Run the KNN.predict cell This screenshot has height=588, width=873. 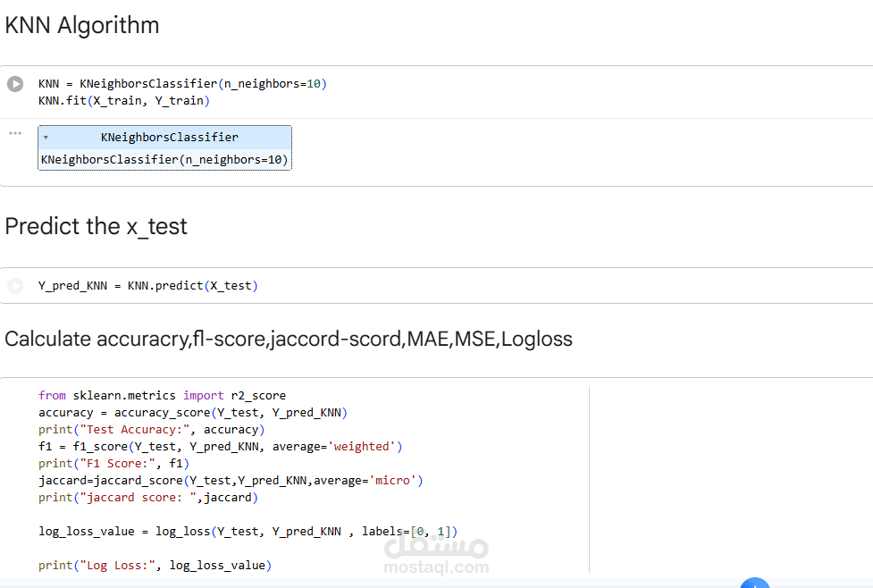pos(15,286)
